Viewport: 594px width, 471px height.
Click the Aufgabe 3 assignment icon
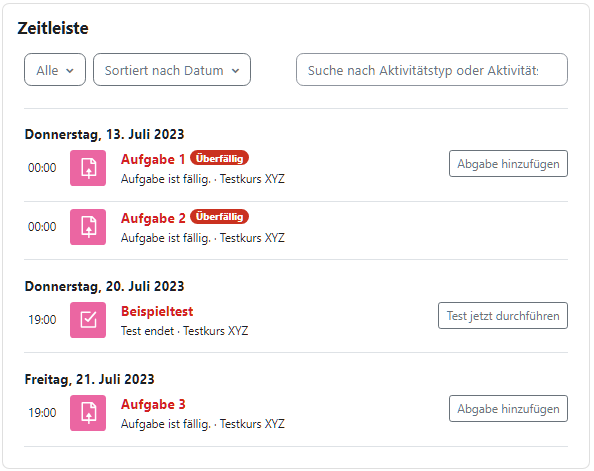tap(88, 413)
